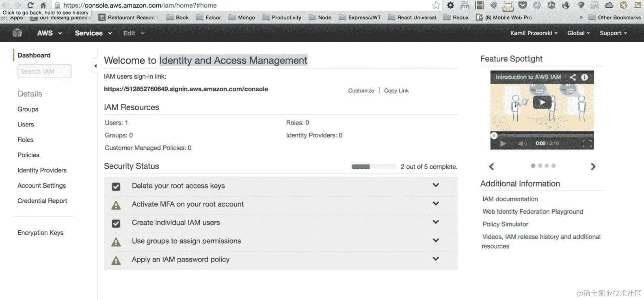The image size is (644, 300).
Task: Open Credential Report in the sidebar
Action: tap(42, 201)
